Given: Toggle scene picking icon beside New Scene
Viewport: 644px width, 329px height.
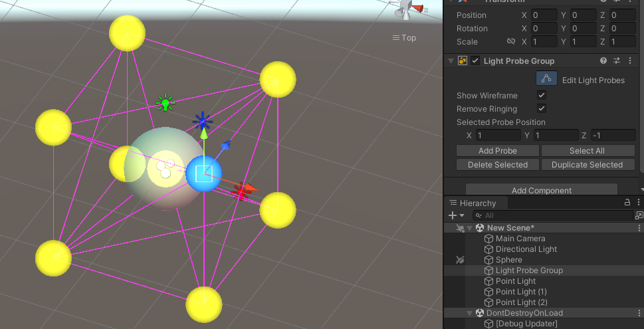Looking at the screenshot, I should [460, 228].
